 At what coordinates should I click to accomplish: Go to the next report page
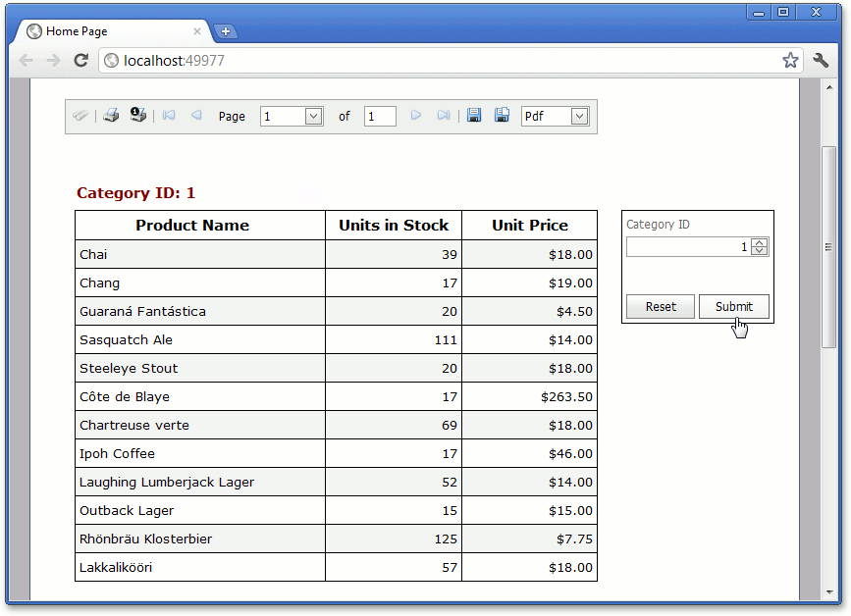click(x=416, y=116)
